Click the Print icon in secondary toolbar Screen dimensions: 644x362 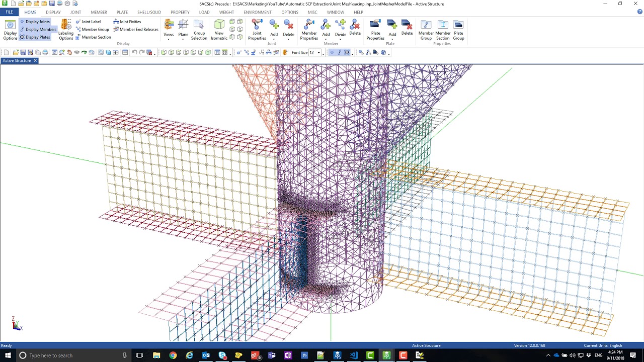[x=45, y=52]
